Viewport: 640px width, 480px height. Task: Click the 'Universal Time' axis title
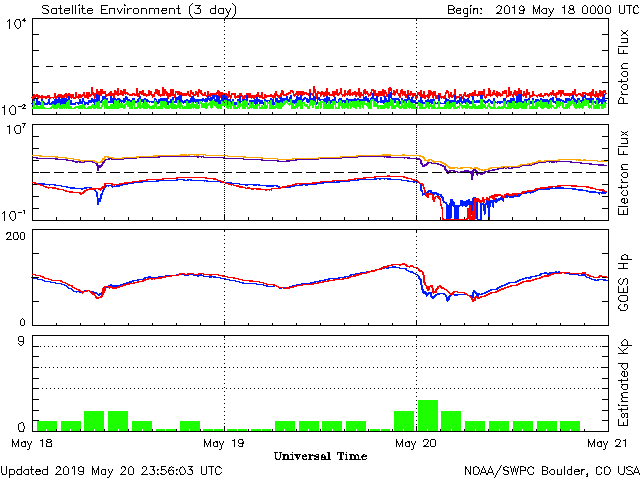coord(320,456)
